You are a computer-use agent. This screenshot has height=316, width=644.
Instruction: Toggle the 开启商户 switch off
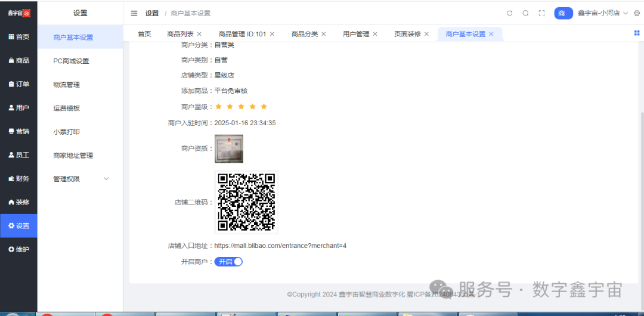[x=229, y=262]
